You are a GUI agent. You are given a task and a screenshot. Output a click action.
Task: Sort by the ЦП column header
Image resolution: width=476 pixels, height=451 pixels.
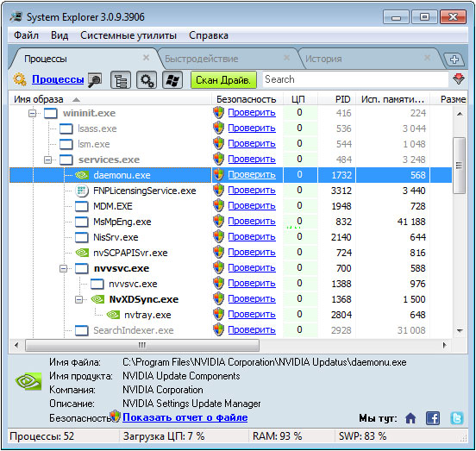300,99
